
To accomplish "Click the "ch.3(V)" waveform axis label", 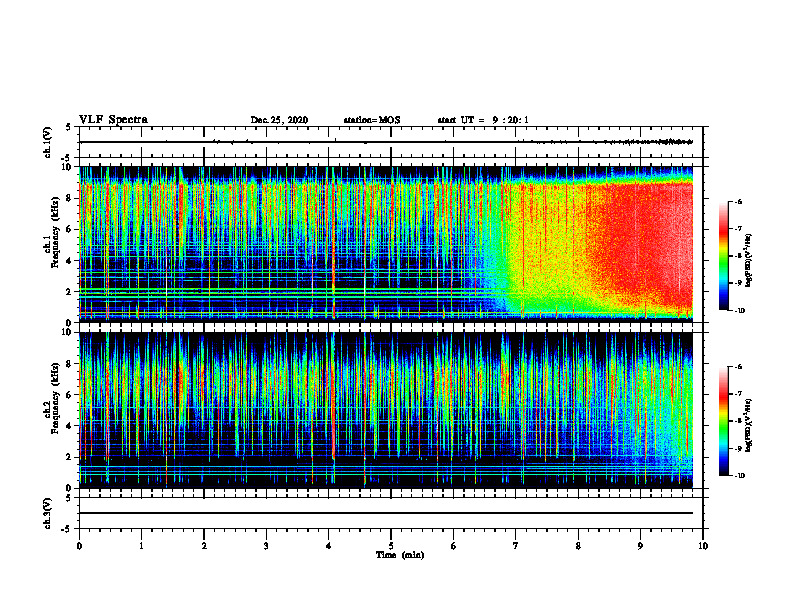I will pos(48,513).
